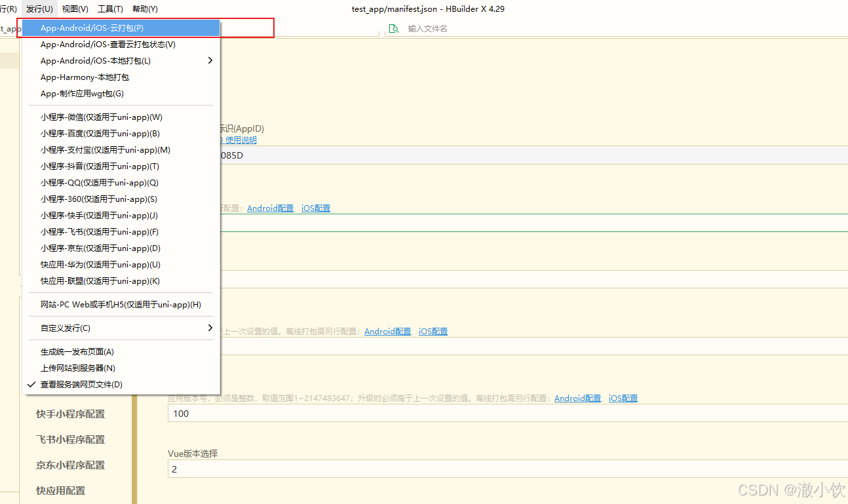Select 生成统一发布页面(A)

click(121, 352)
